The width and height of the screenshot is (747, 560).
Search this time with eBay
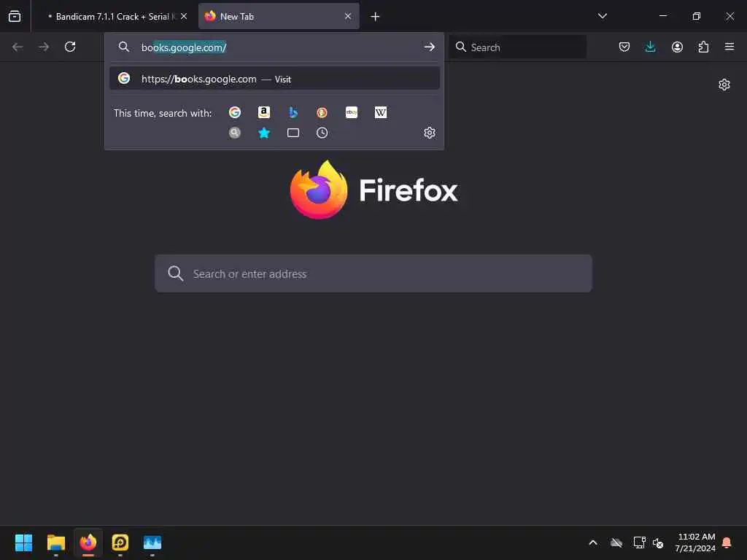coord(352,112)
